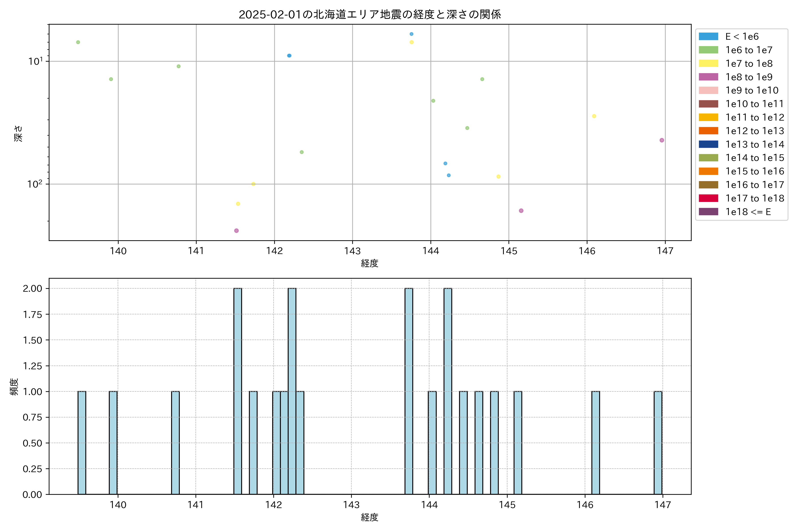Viewport: 798px width, 532px height.
Task: Click the histogram bar just past 146
Action: [x=595, y=443]
